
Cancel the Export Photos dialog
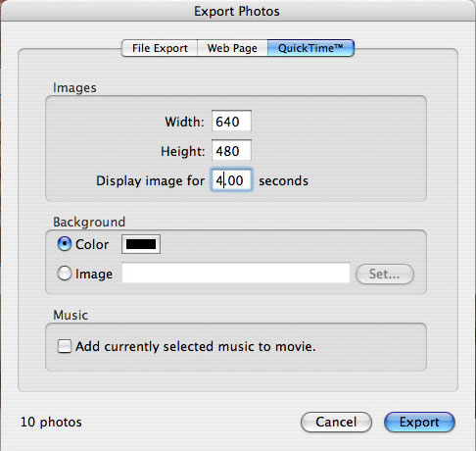(336, 422)
